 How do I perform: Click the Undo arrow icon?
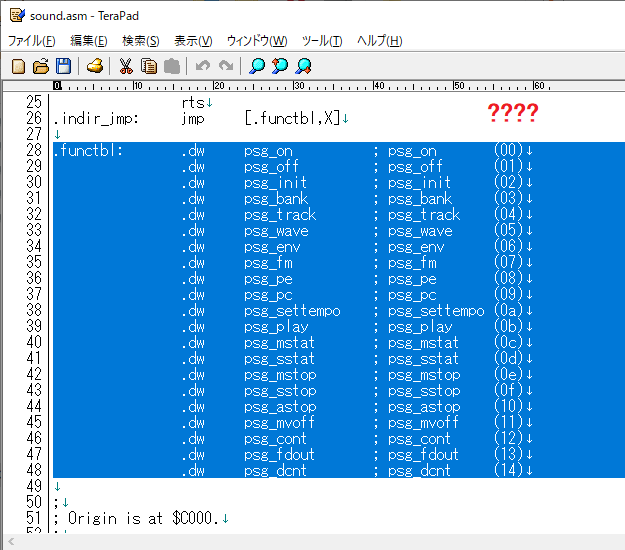point(203,65)
